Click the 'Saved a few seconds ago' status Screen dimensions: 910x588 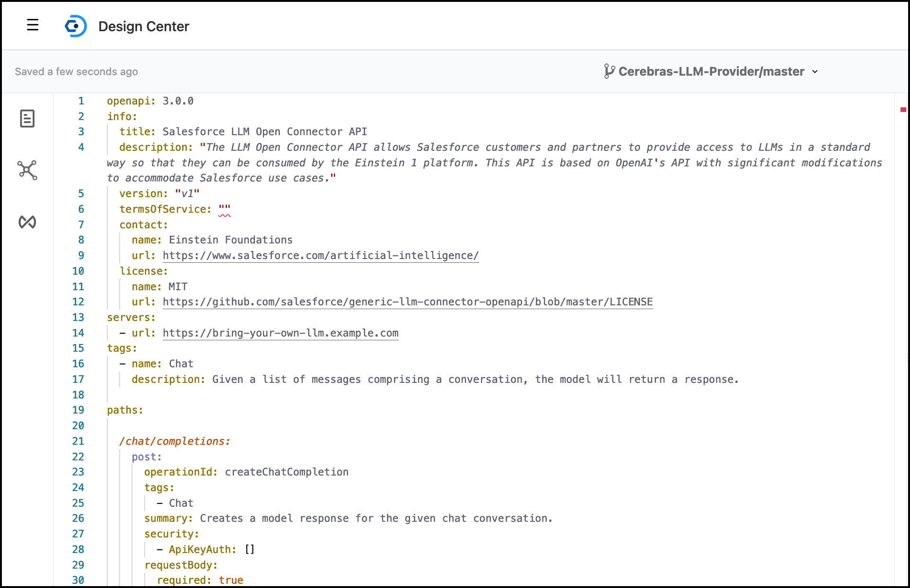pyautogui.click(x=76, y=72)
